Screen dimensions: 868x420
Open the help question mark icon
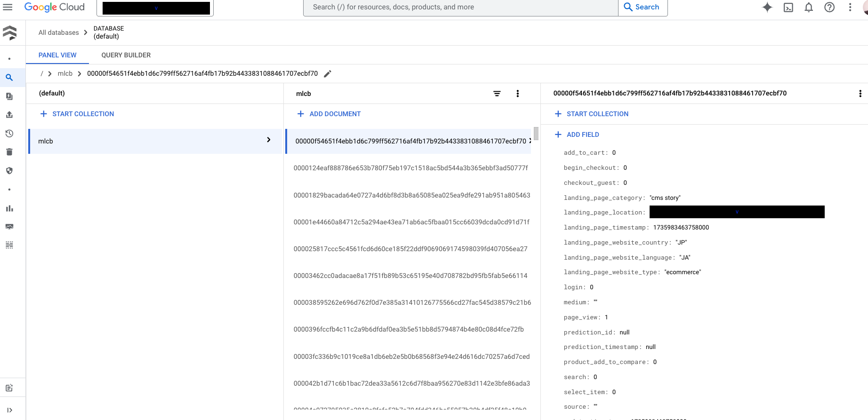[x=829, y=7]
